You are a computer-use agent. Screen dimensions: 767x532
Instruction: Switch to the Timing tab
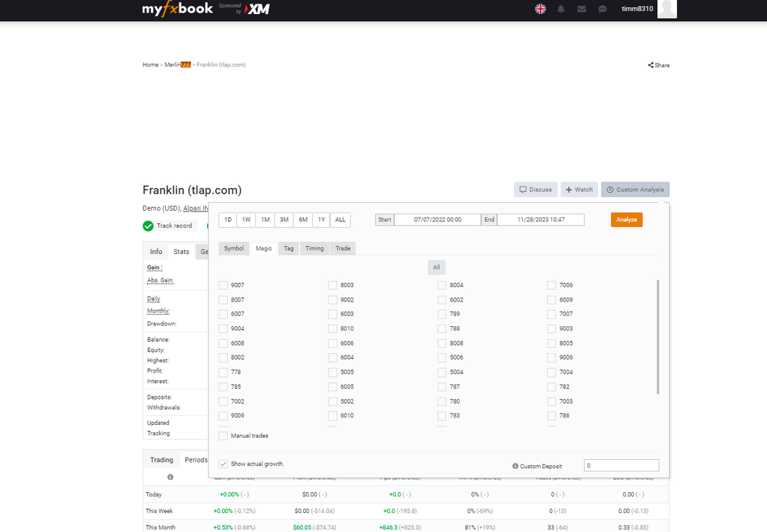click(x=314, y=248)
